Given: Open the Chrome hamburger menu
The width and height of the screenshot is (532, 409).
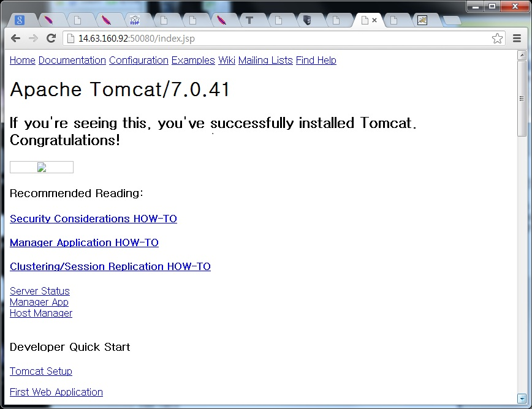Looking at the screenshot, I should point(517,39).
